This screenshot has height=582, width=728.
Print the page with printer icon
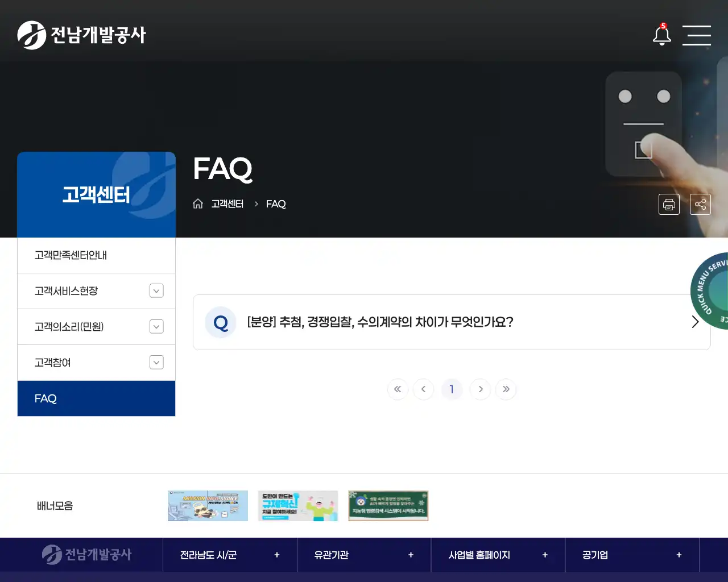pos(669,204)
